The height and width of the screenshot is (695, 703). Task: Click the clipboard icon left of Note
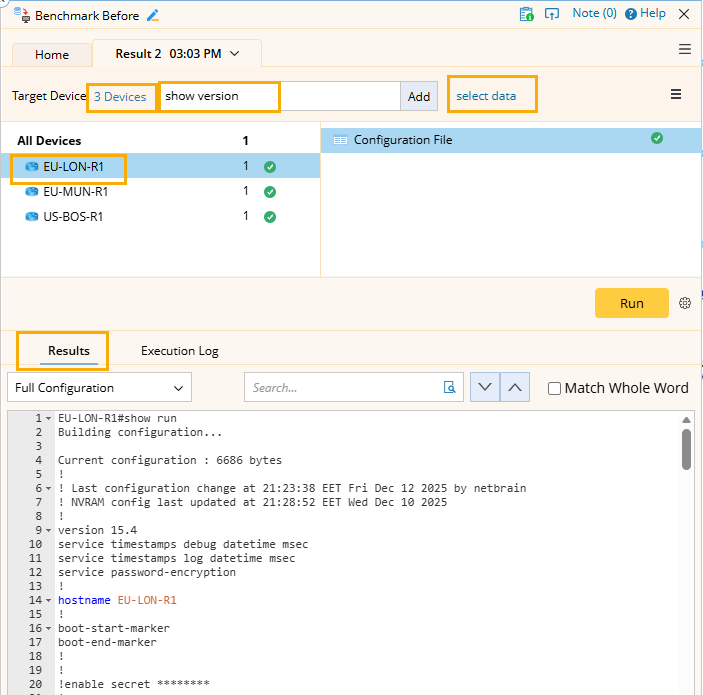(x=527, y=14)
